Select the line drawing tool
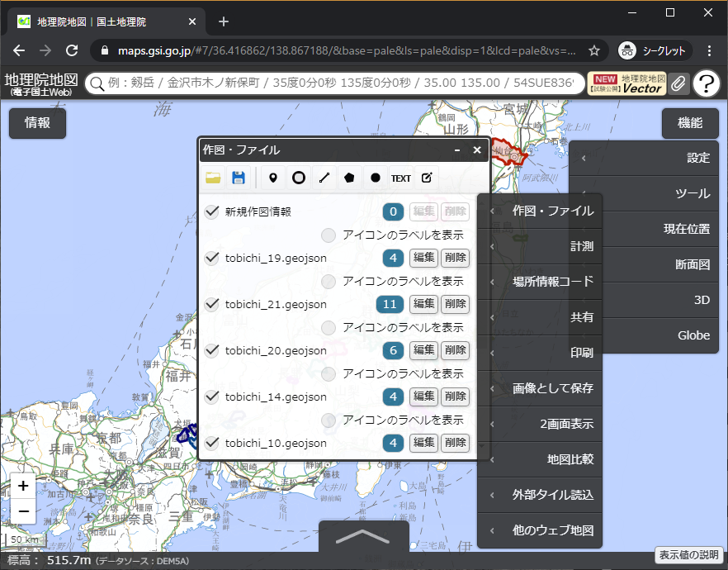Viewport: 728px width, 570px height. click(x=324, y=178)
